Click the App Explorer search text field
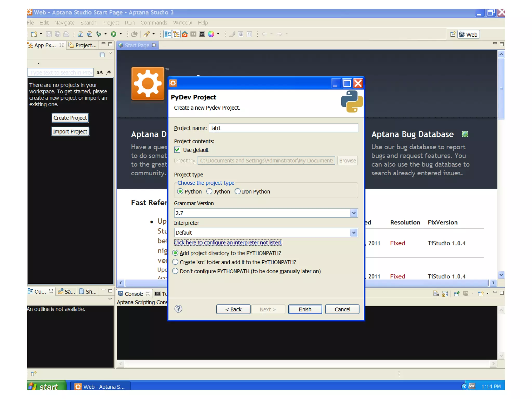 point(60,72)
